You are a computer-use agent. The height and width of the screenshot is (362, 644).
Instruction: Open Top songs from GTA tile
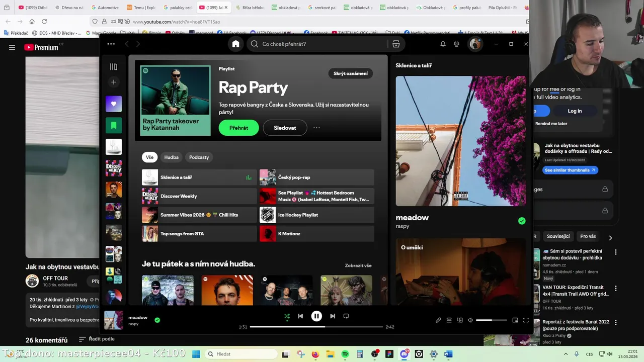tap(199, 234)
